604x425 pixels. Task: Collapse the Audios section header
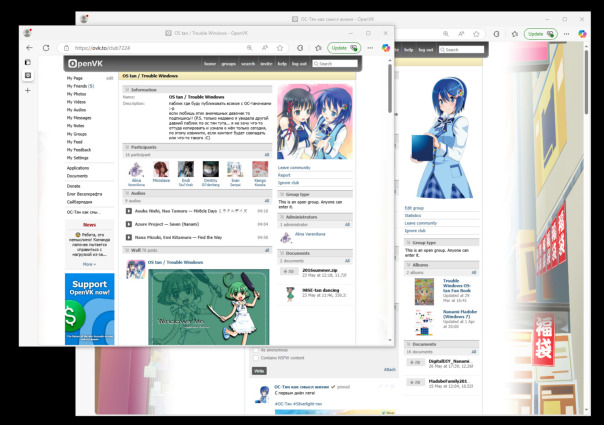click(x=197, y=193)
